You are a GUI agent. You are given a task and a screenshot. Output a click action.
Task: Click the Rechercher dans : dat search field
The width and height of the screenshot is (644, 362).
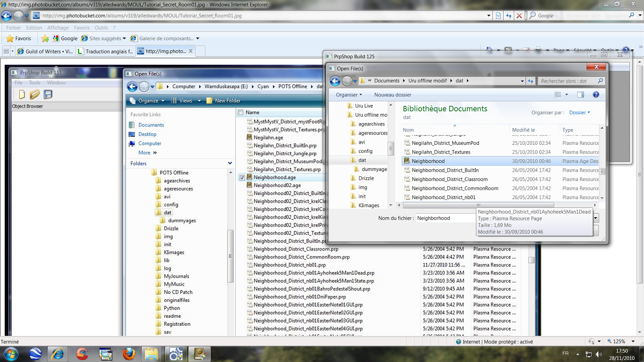tap(572, 81)
